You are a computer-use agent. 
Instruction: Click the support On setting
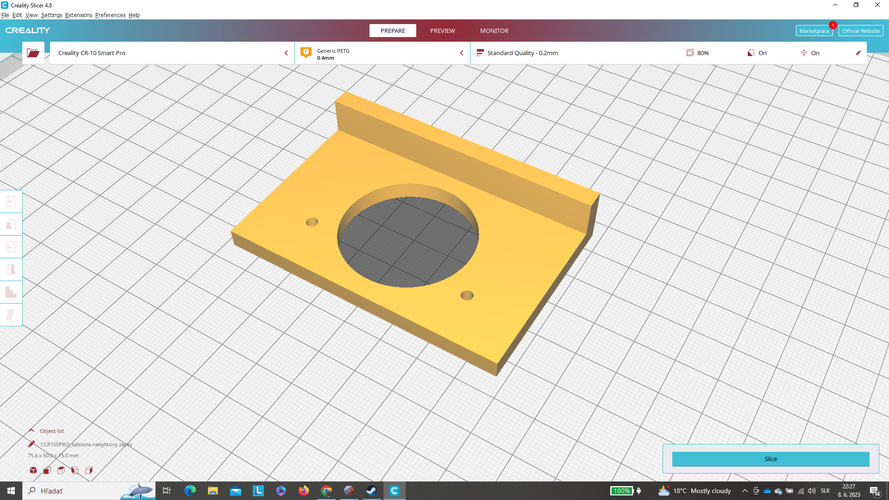pos(757,53)
